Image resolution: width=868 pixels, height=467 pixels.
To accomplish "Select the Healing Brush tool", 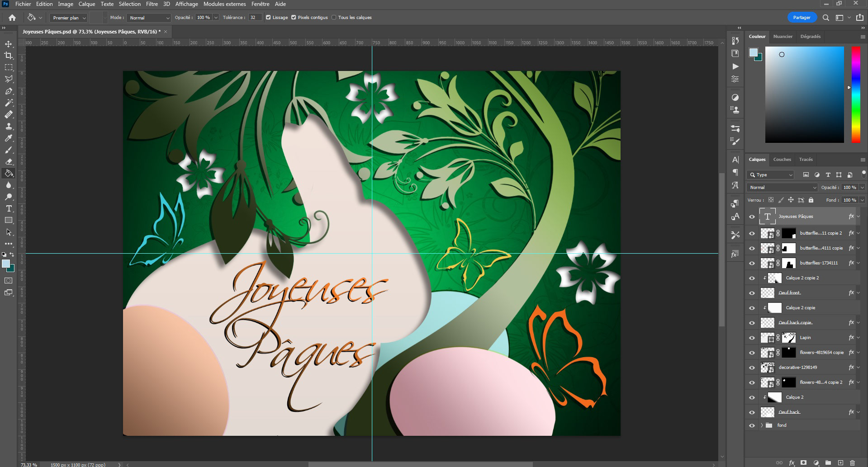I will click(x=9, y=114).
